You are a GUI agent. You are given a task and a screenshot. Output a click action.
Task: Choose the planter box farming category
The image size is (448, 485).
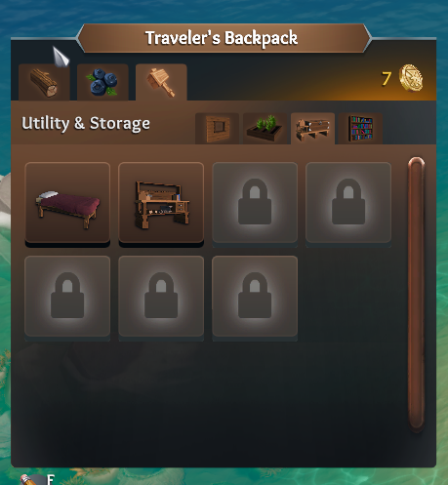pos(265,129)
